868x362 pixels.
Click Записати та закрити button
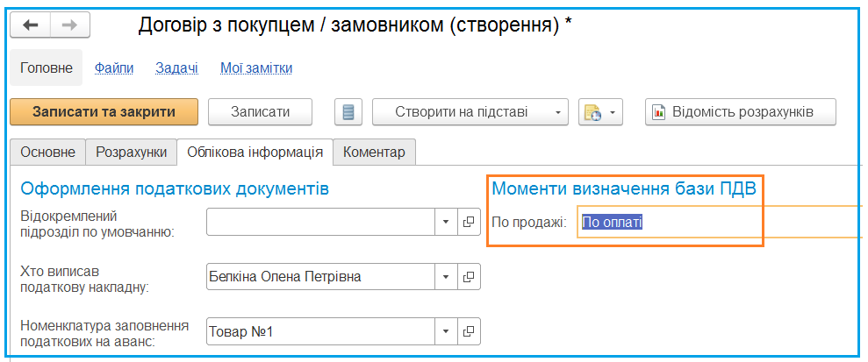tap(104, 112)
